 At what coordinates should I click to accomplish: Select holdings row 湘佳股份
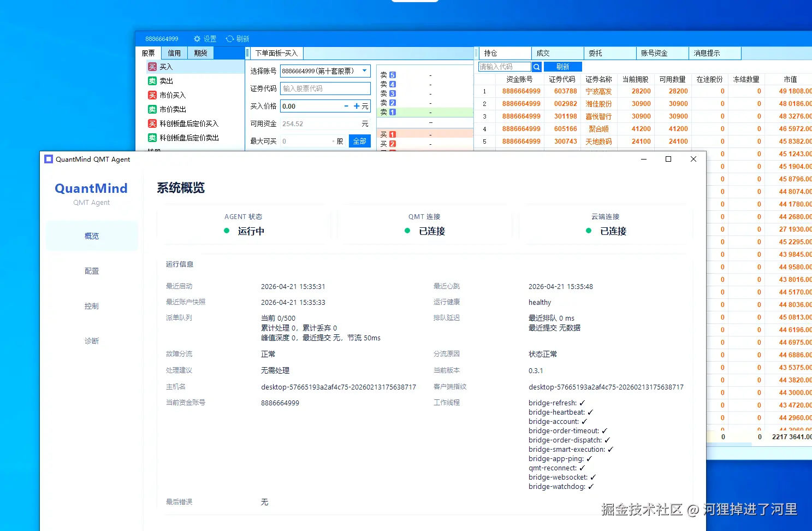pyautogui.click(x=643, y=104)
